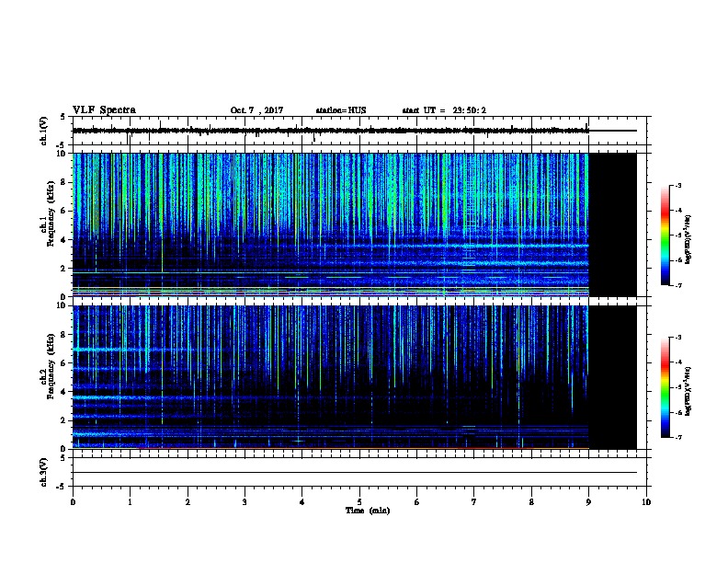Click time axis tick label '0'
This screenshot has width=728, height=563.
point(73,502)
